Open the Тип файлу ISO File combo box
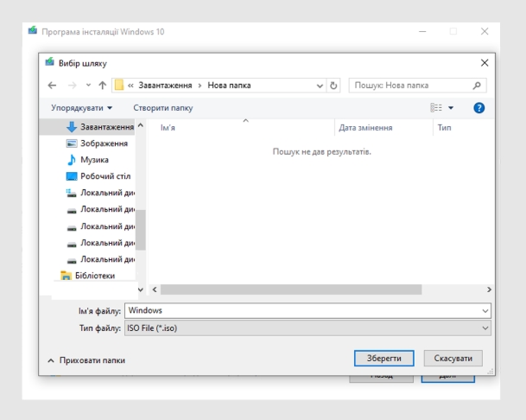Viewport: 526px width, 420px height. [307, 328]
